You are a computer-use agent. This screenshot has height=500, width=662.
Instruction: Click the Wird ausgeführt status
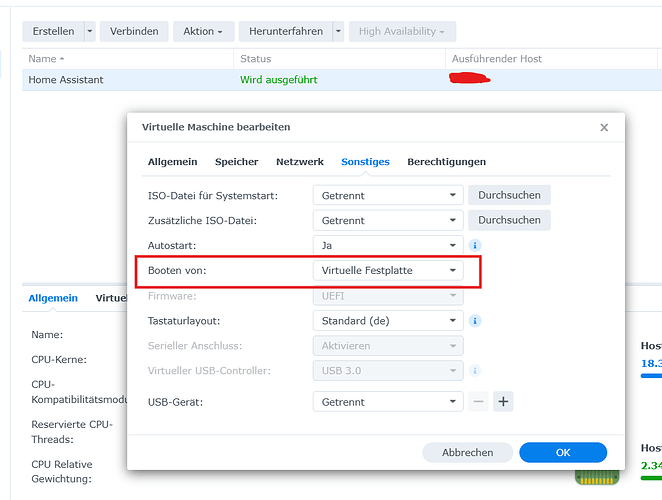click(279, 80)
